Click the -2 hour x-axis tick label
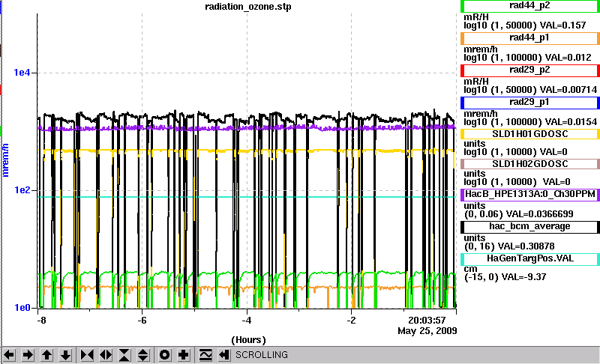The width and height of the screenshot is (600, 364). click(351, 320)
